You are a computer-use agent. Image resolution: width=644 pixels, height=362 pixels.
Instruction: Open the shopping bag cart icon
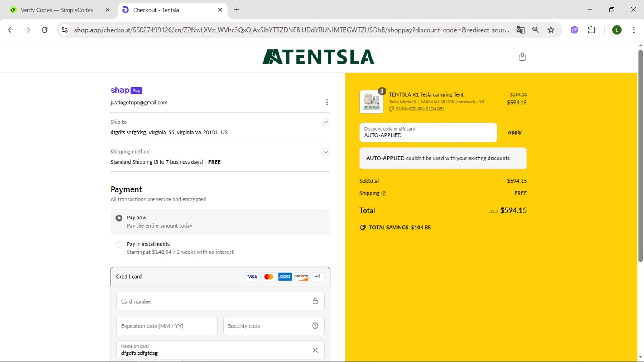522,57
